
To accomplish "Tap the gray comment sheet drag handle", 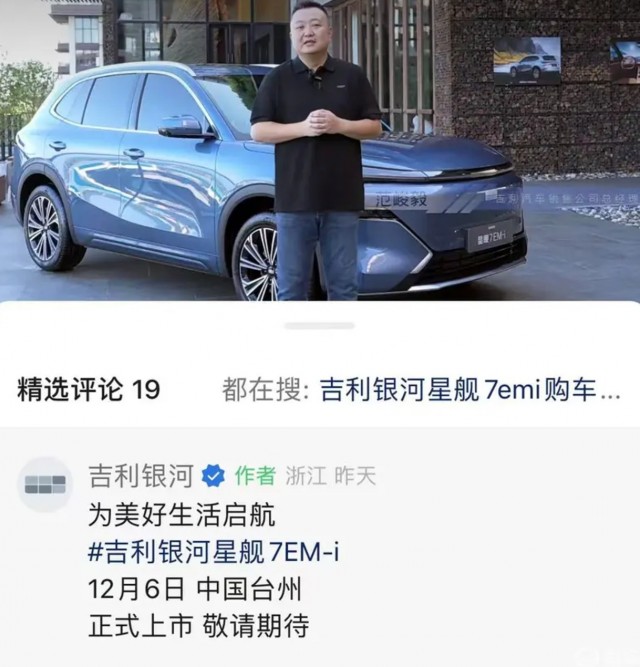I will (319, 326).
